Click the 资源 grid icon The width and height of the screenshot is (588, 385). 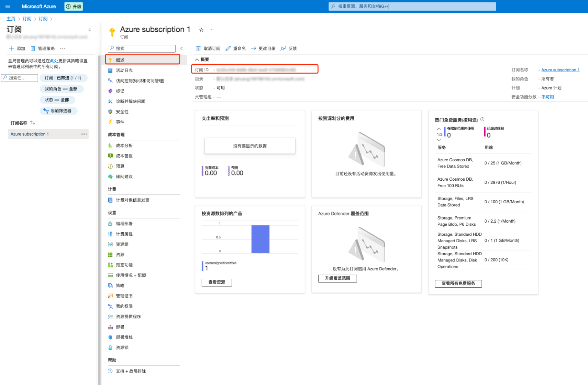point(110,255)
